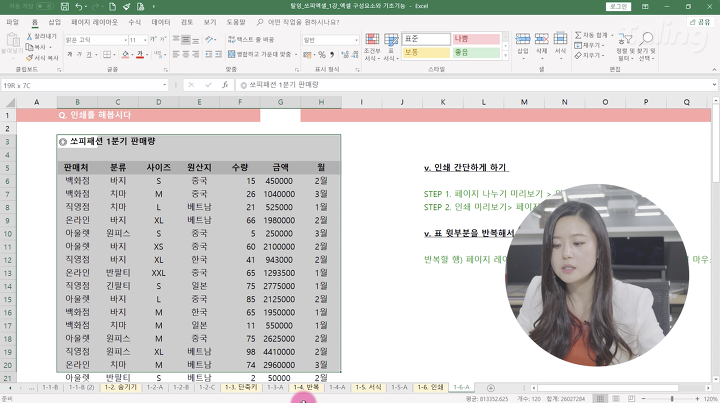Screen dimensions: 720x403
Task: Open 정렬 및 필터 sort and filter
Action: click(624, 47)
